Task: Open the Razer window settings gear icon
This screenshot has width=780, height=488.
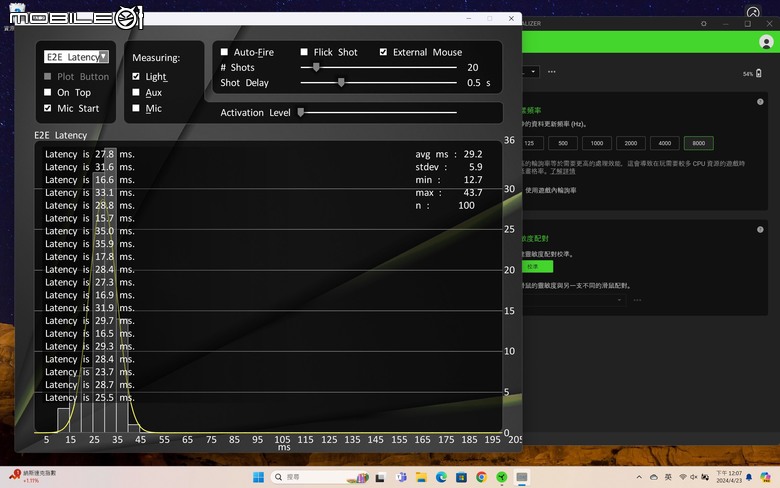Action: 703,23
